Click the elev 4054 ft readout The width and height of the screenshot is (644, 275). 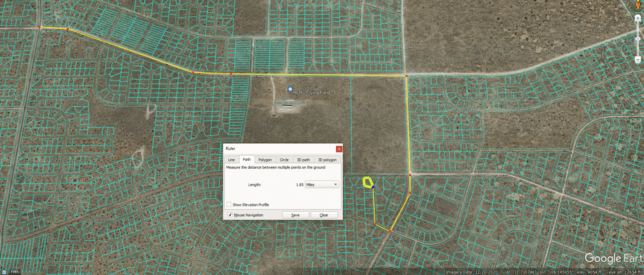589,272
